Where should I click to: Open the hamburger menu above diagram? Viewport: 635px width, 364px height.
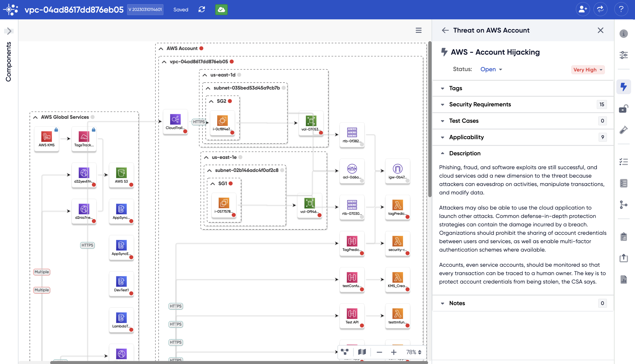[419, 30]
